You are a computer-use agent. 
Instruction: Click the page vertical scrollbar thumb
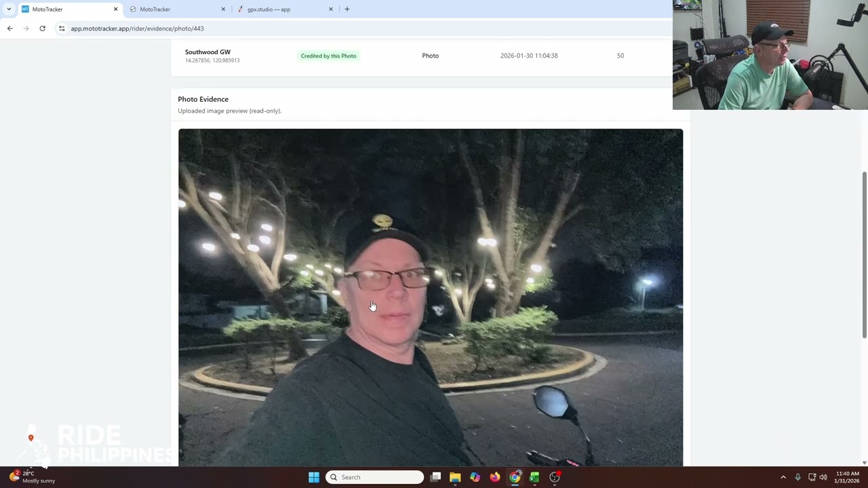click(x=864, y=255)
